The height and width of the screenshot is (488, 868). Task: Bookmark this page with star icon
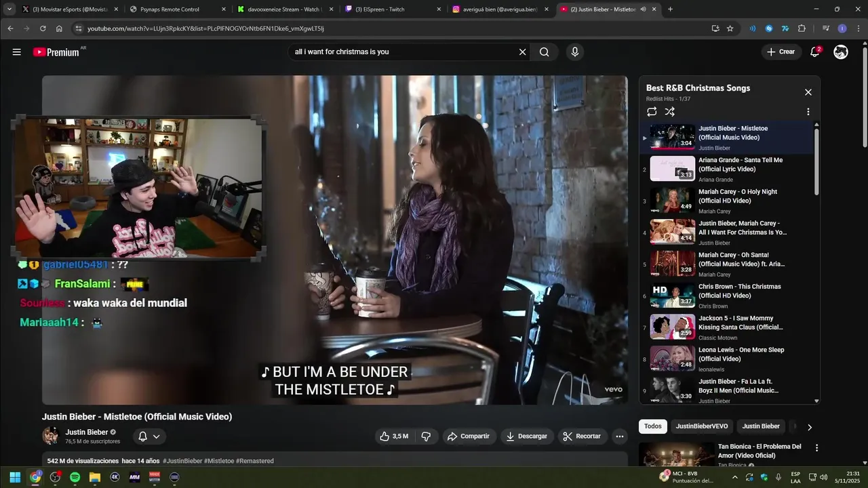(730, 28)
